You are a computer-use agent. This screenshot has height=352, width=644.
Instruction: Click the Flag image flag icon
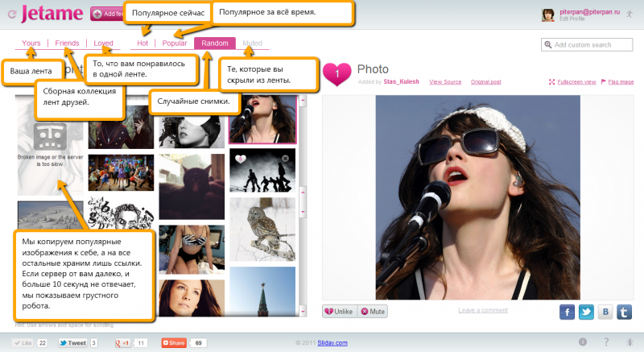(603, 81)
